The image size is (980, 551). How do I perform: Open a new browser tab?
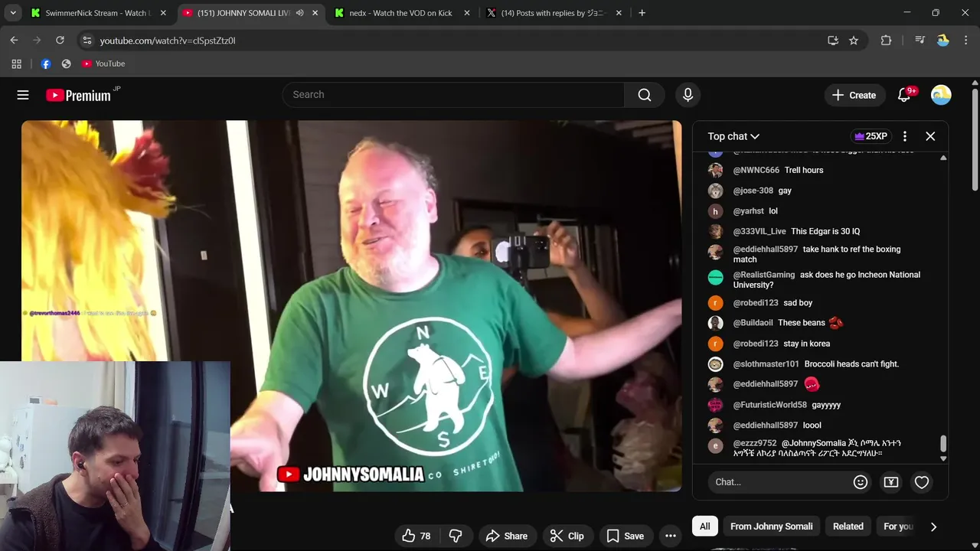(642, 13)
